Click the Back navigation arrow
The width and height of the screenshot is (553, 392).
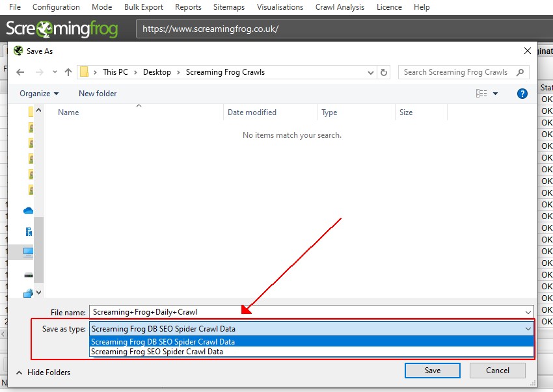pyautogui.click(x=20, y=72)
